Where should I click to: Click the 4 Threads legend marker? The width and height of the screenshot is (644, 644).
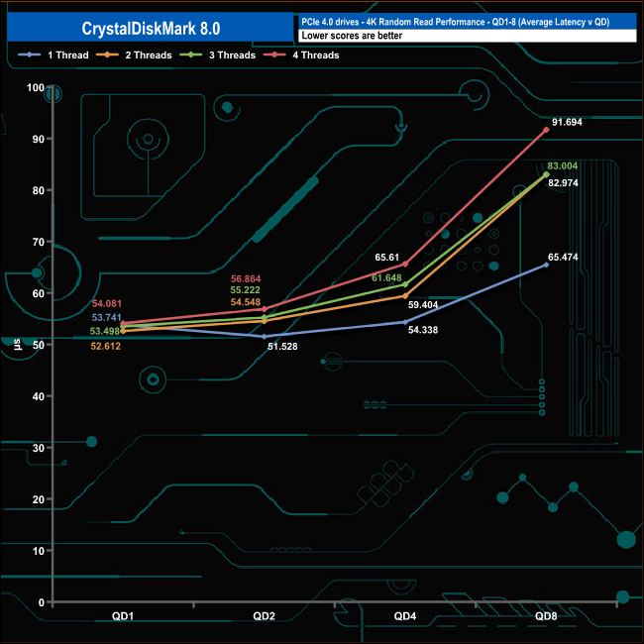(274, 55)
